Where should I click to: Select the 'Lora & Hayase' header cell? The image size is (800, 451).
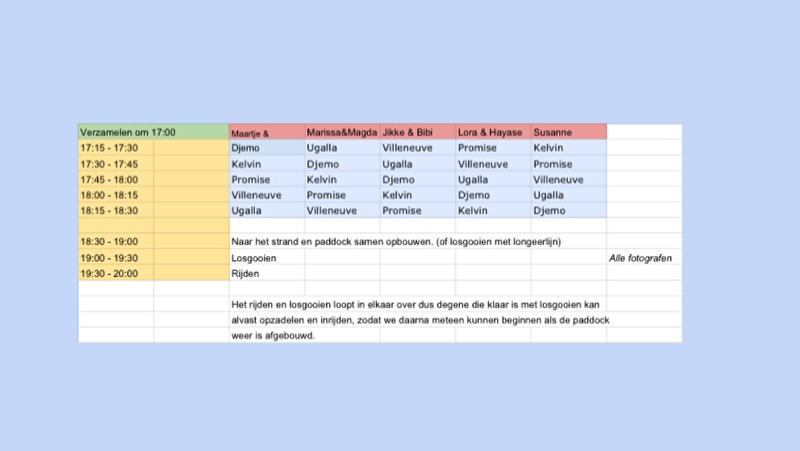point(493,132)
